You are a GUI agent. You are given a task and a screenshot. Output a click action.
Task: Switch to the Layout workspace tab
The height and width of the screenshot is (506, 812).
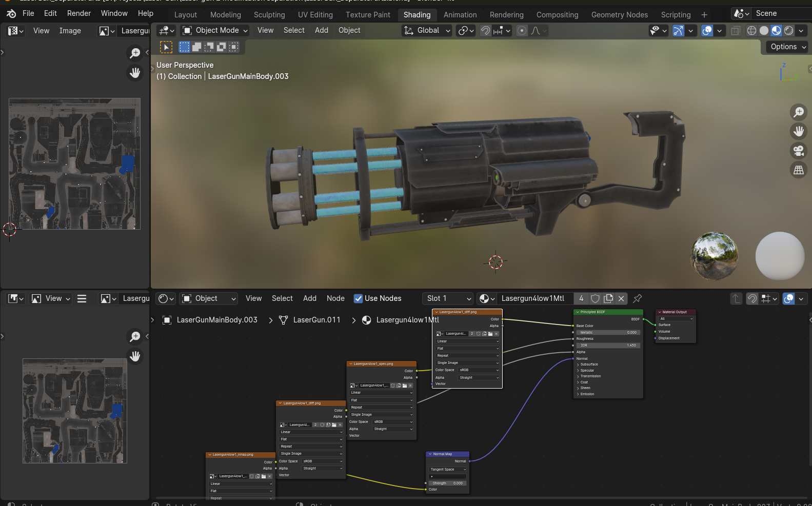tap(185, 15)
